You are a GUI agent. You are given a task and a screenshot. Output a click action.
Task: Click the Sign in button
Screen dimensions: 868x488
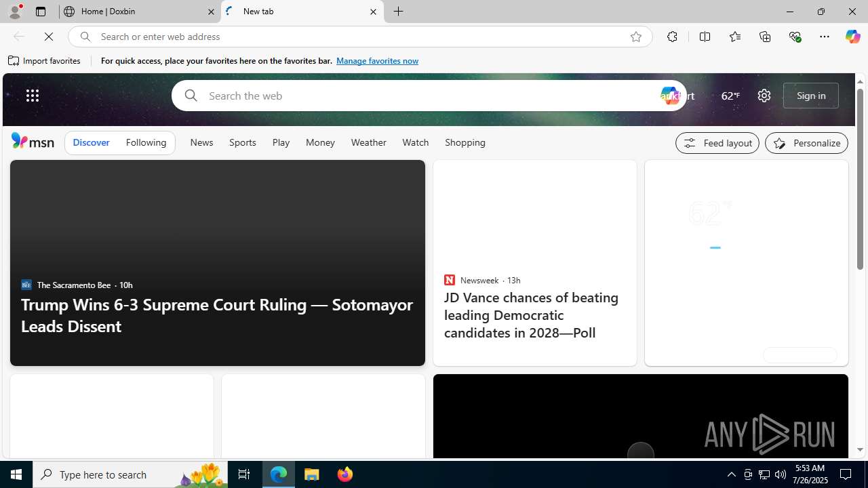811,96
